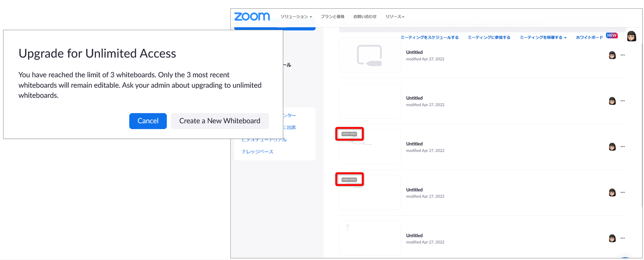Image resolution: width=644 pixels, height=260 pixels.
Task: Open more options for fourth Untitled whiteboard
Action: click(x=622, y=192)
